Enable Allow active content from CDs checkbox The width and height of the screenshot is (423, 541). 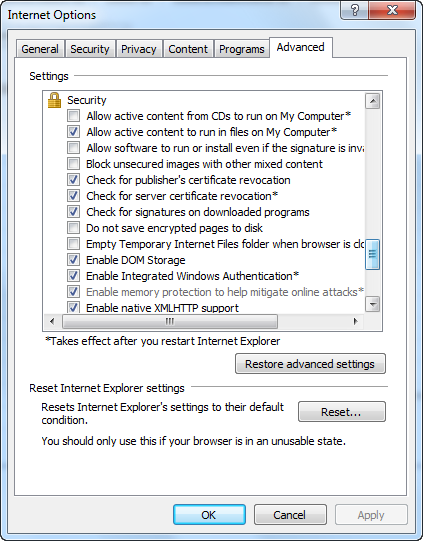pyautogui.click(x=73, y=116)
